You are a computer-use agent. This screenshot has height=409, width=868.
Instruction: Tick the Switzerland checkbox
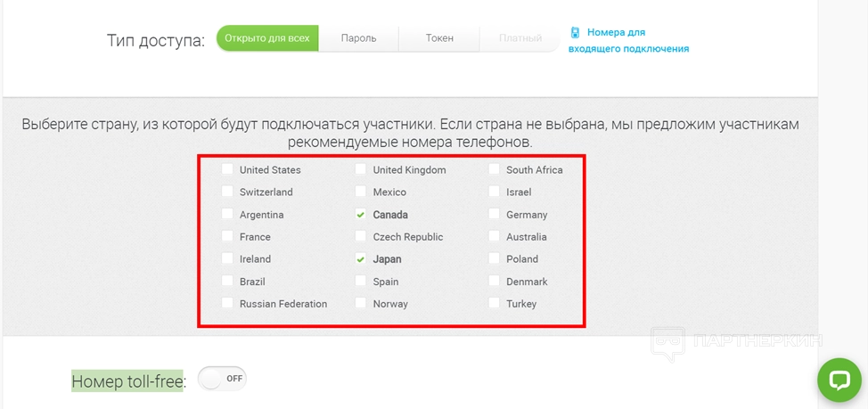tap(228, 192)
